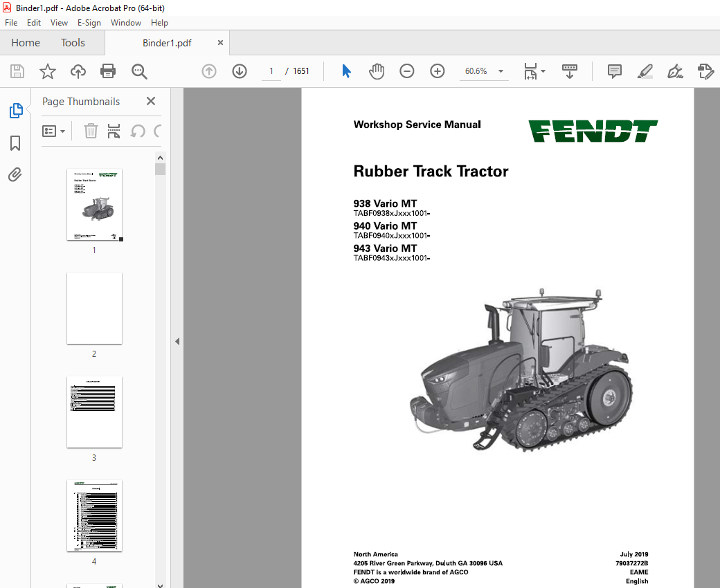720x588 pixels.
Task: Select blank page 2 thumbnail
Action: [x=95, y=309]
